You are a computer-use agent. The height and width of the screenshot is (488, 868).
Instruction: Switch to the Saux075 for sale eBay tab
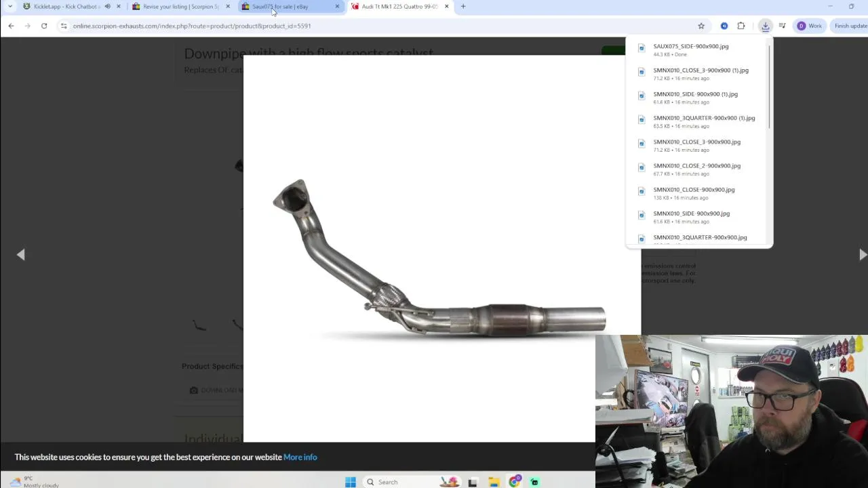(285, 7)
